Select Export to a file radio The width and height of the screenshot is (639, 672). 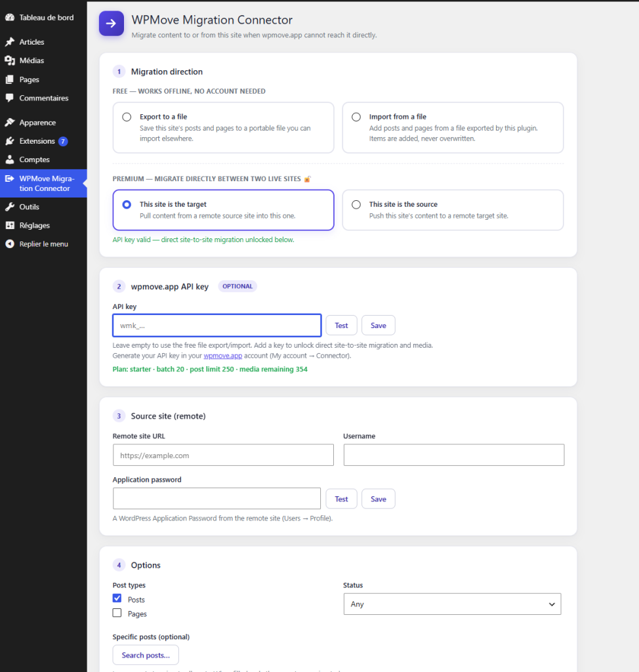point(127,117)
